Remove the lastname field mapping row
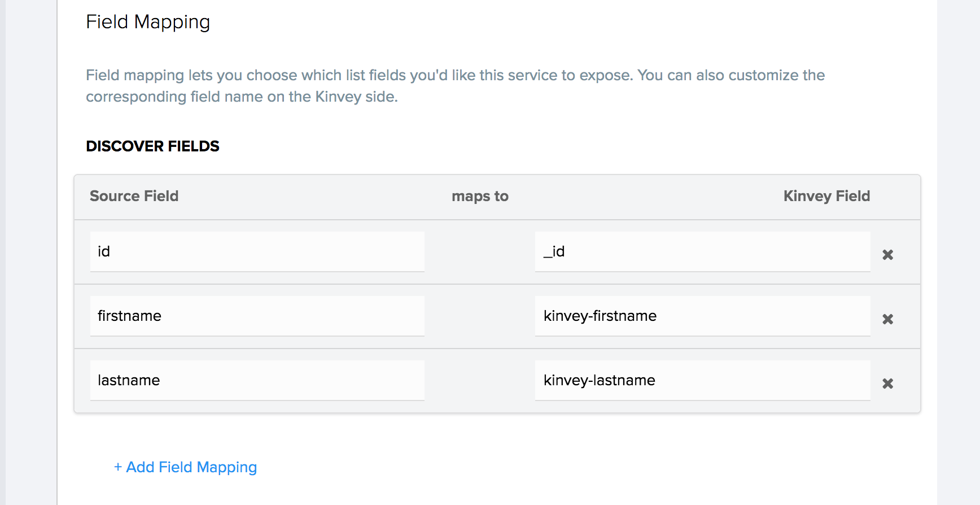 click(887, 384)
